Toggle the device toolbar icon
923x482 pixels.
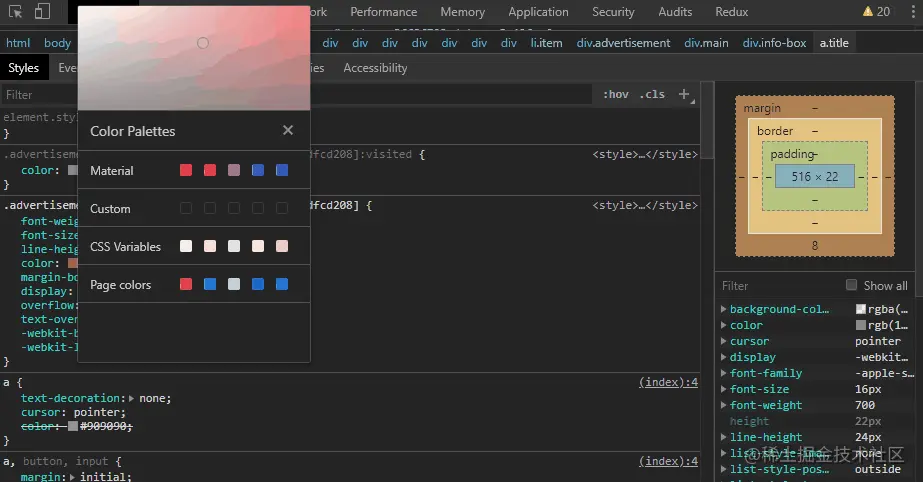42,11
